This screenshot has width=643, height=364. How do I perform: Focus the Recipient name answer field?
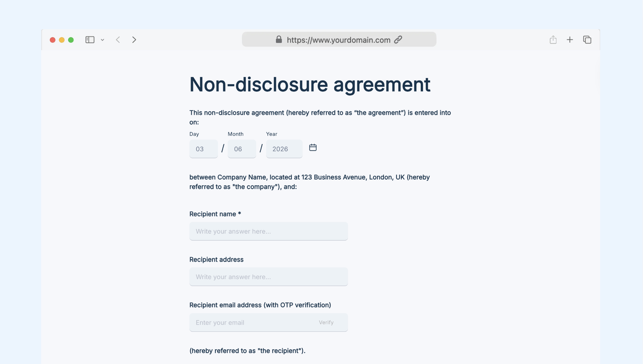pos(269,231)
